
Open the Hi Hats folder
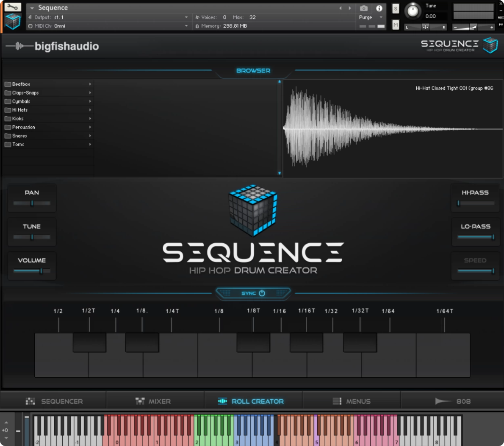48,110
